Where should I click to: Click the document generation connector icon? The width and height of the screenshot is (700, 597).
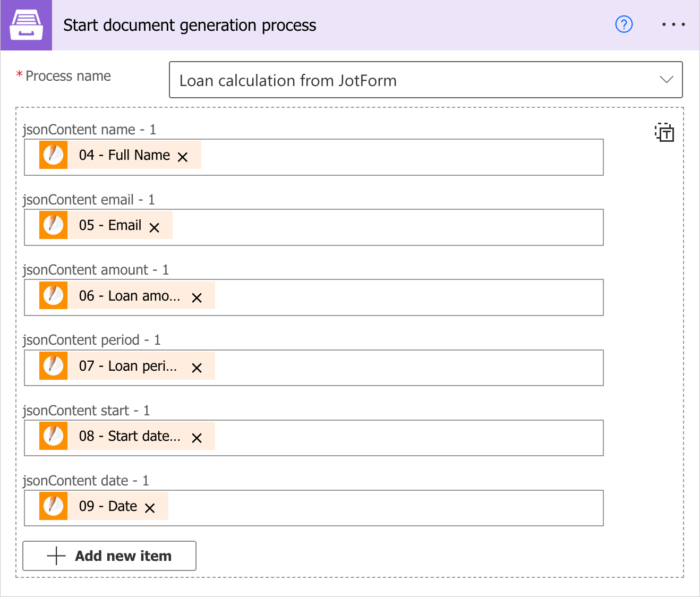pyautogui.click(x=26, y=25)
